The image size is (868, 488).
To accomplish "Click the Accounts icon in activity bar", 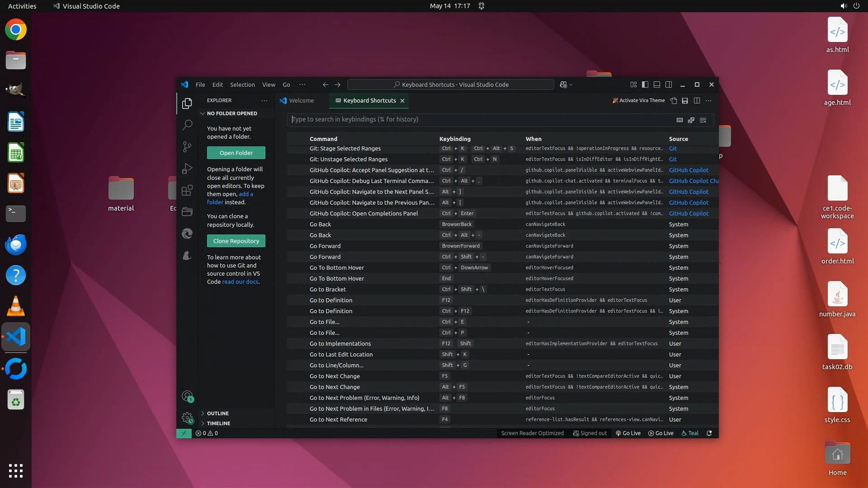I will [187, 396].
